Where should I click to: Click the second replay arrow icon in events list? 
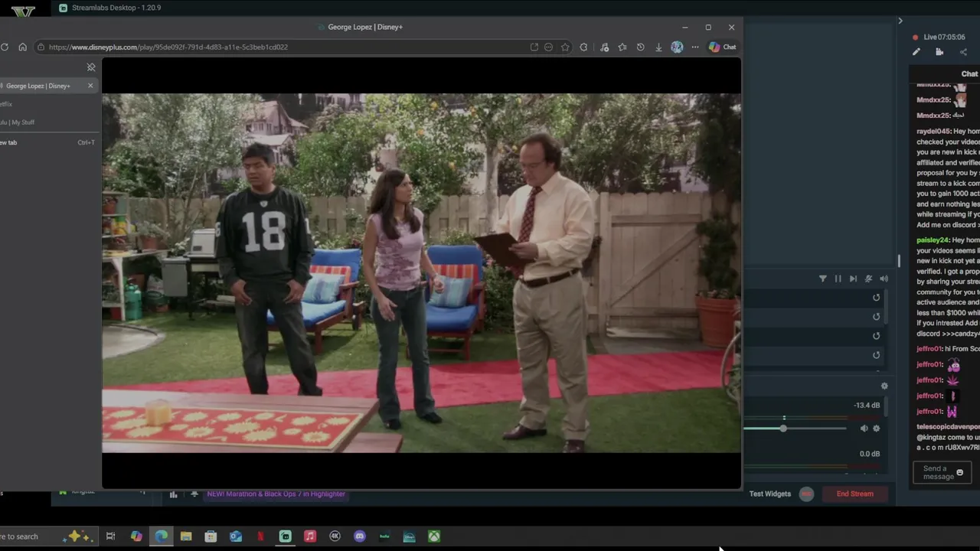(x=877, y=317)
